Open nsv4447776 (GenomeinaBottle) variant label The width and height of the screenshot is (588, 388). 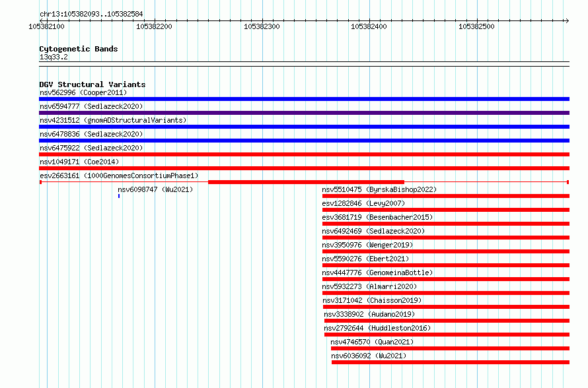click(377, 273)
